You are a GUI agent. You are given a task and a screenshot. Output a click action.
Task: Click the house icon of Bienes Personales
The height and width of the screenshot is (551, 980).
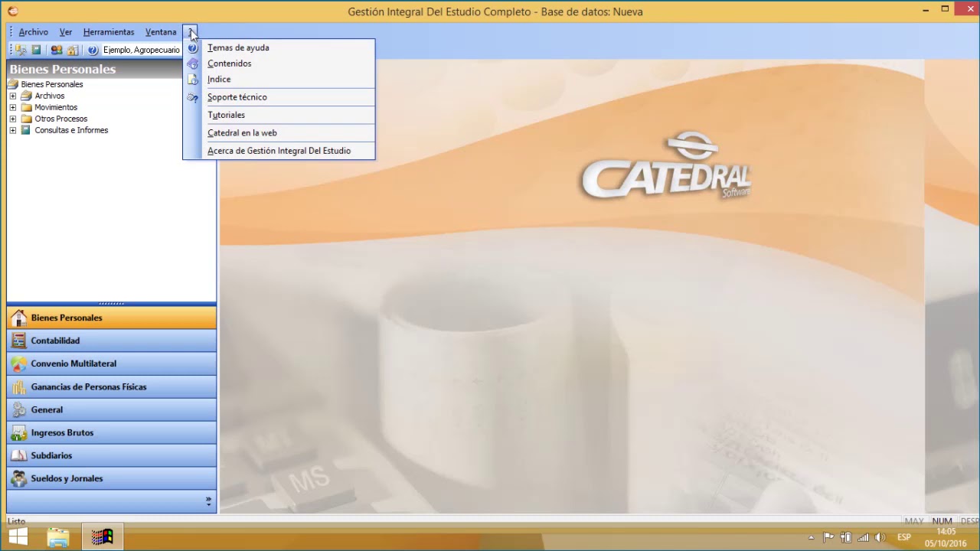pos(19,318)
